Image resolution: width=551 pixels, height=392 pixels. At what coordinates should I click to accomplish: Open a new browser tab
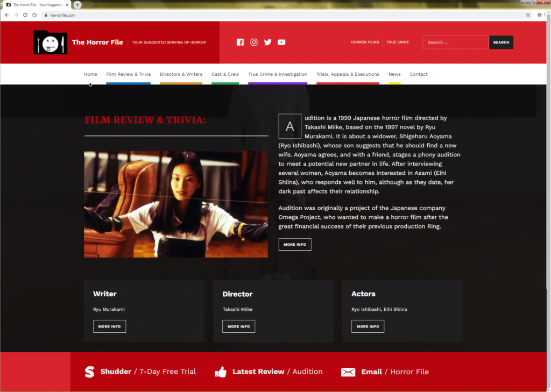pos(77,5)
